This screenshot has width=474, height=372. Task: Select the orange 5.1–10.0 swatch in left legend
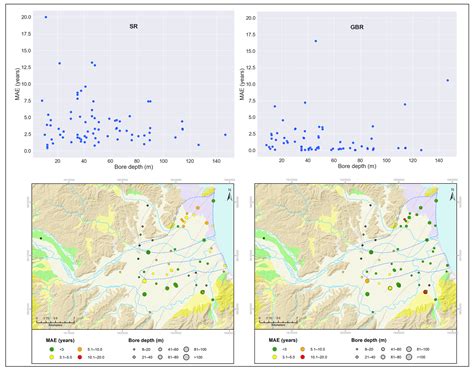80,349
